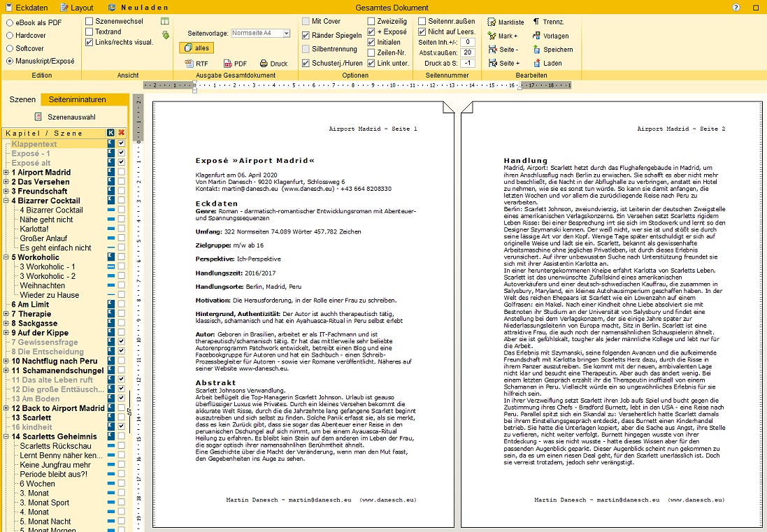Viewport: 767px width, 532px height.
Task: Click the Speichern save icon
Action: pyautogui.click(x=536, y=50)
